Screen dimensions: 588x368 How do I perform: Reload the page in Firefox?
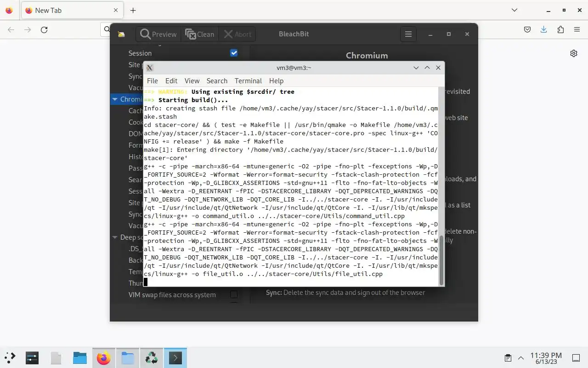pos(44,29)
